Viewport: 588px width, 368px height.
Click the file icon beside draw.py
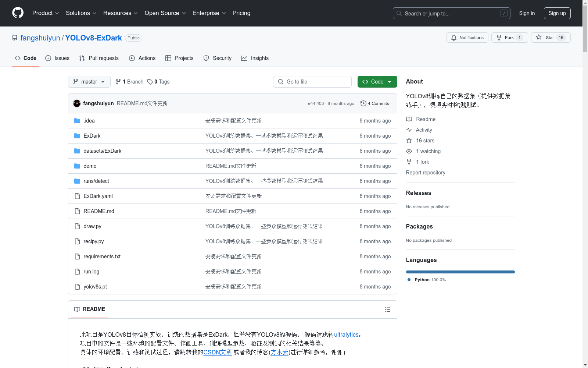tap(77, 226)
